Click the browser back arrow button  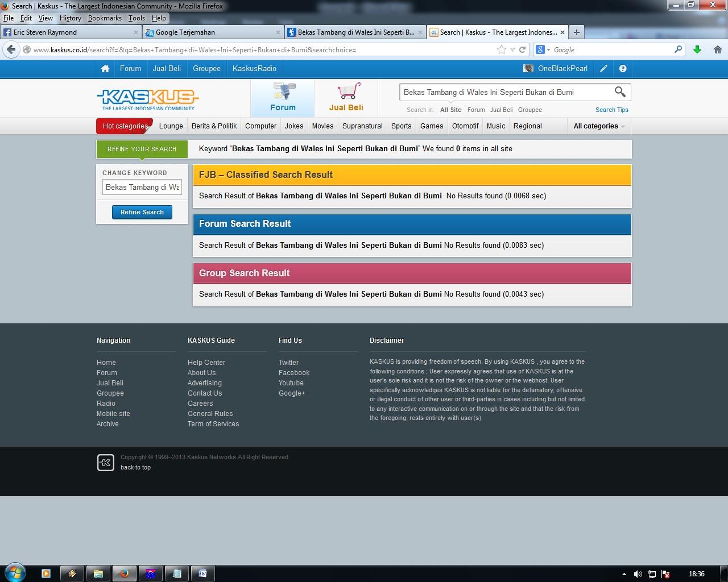point(11,49)
